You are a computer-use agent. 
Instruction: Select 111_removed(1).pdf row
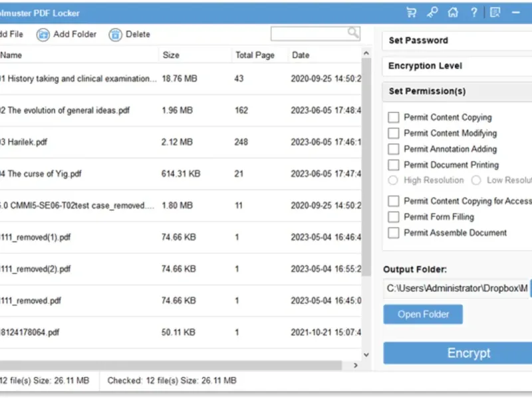[180, 237]
